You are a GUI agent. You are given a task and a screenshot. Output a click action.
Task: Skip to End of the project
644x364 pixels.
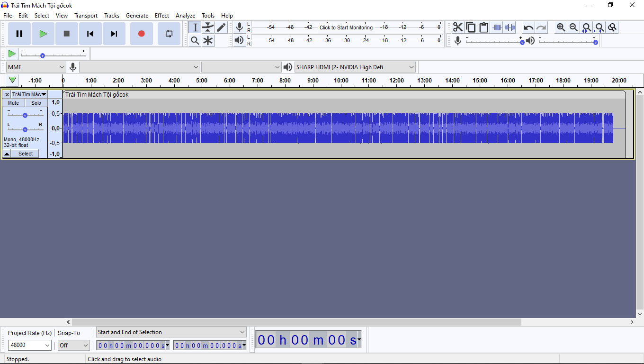click(x=114, y=34)
